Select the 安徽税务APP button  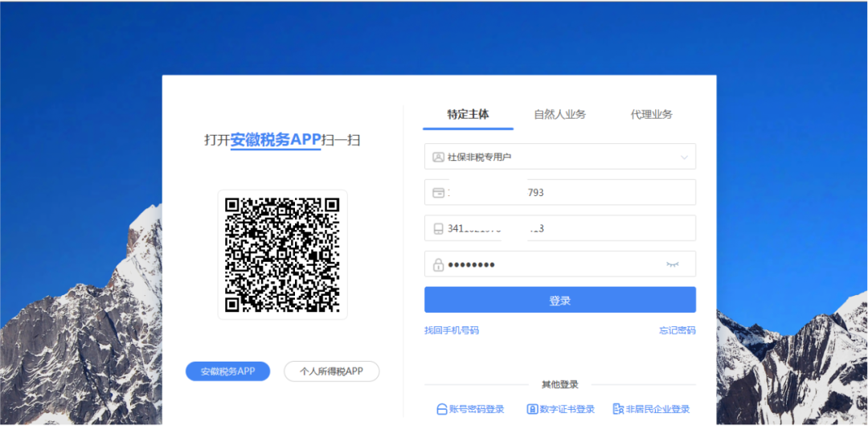tap(227, 371)
